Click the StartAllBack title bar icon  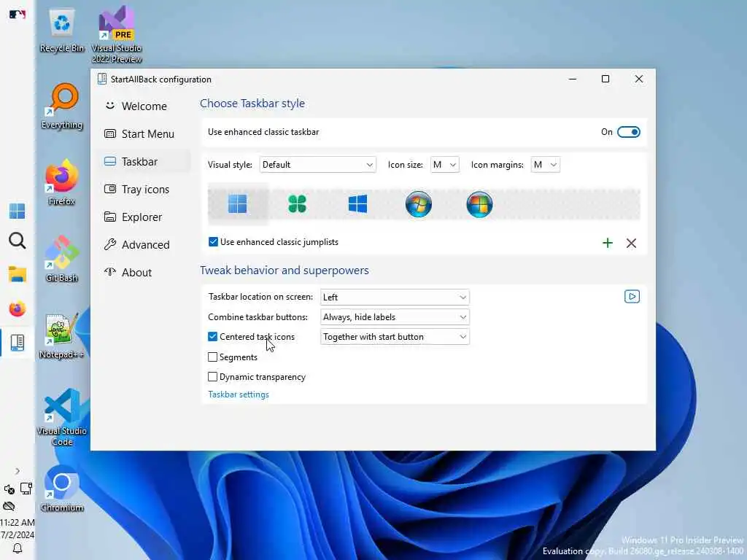click(102, 79)
